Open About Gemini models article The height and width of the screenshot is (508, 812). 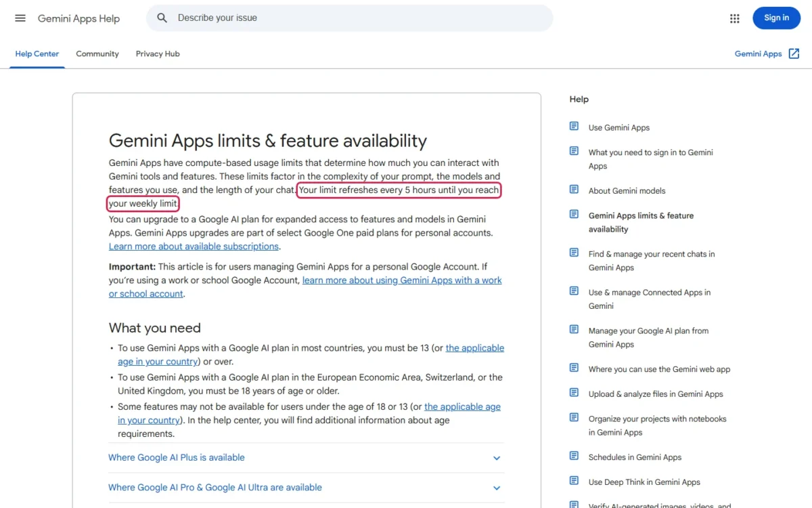[627, 191]
